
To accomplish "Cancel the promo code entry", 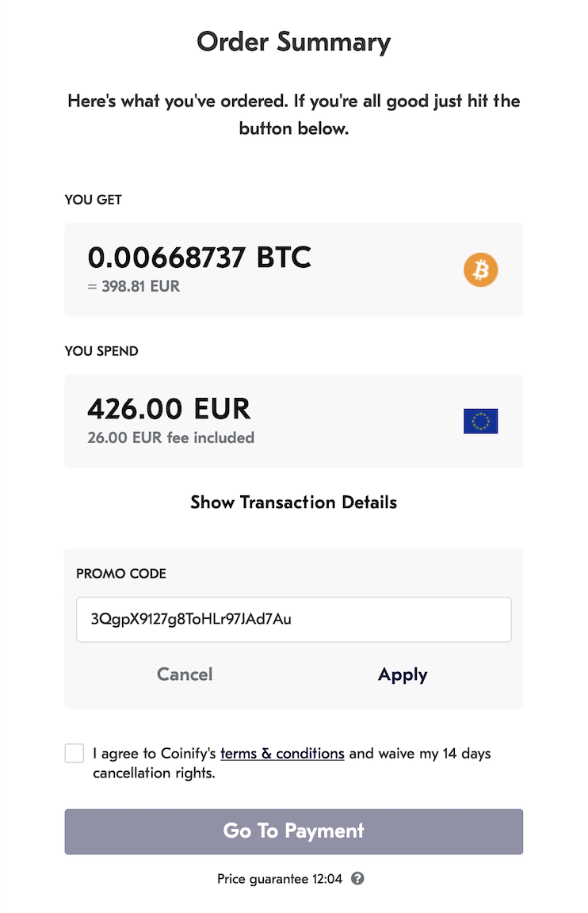I will (x=185, y=674).
